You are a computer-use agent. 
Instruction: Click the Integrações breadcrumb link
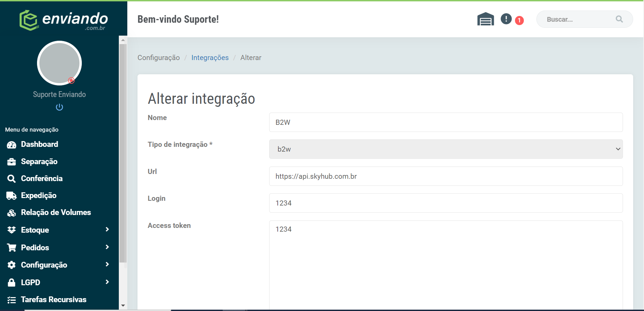click(210, 58)
